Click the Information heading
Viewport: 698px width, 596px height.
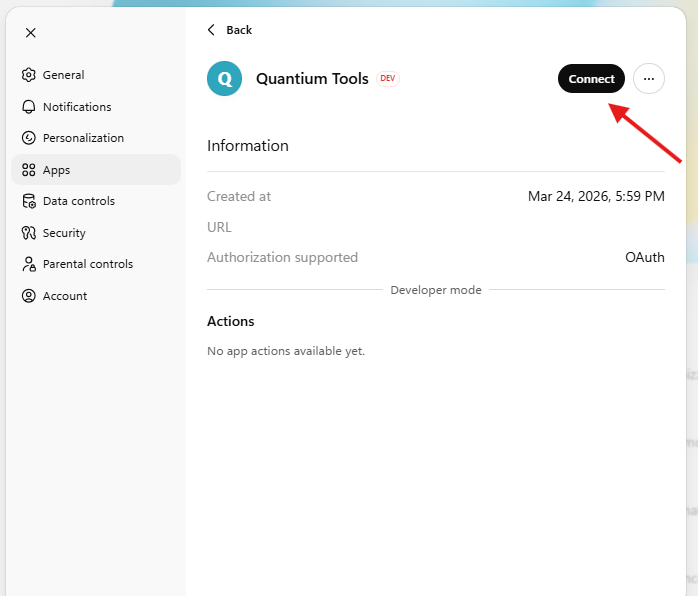click(x=248, y=146)
